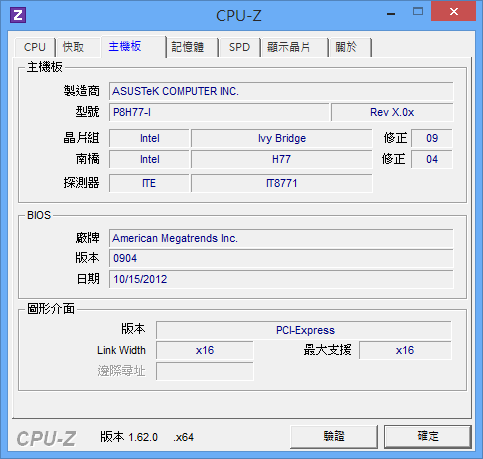
Task: Click the 型號 label
Action: [87, 112]
